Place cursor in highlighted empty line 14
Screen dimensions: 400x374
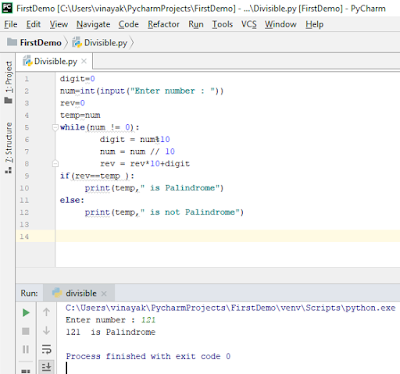point(228,236)
